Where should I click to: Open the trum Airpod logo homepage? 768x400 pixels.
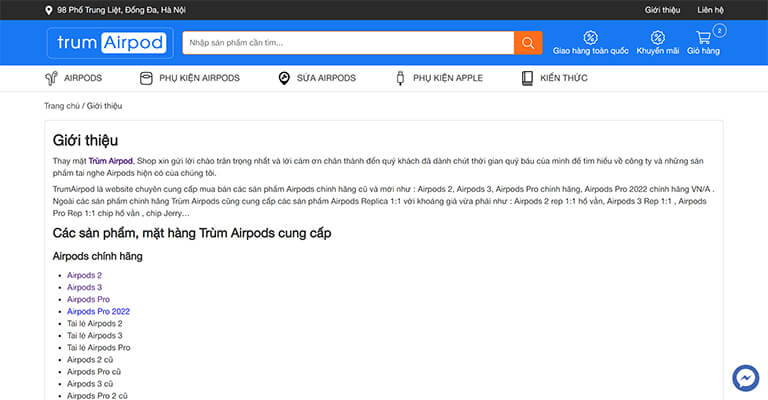point(110,43)
